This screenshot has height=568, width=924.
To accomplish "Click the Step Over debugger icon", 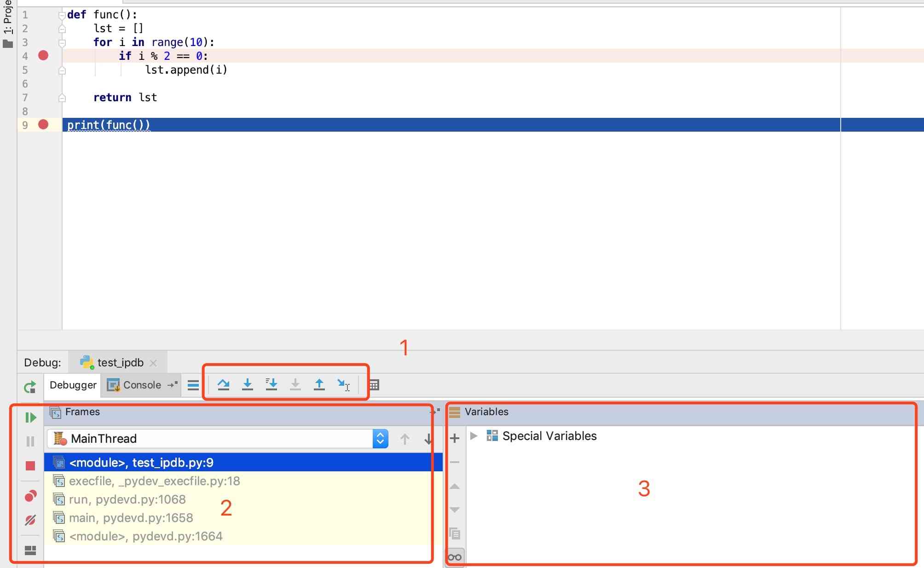I will (x=224, y=384).
